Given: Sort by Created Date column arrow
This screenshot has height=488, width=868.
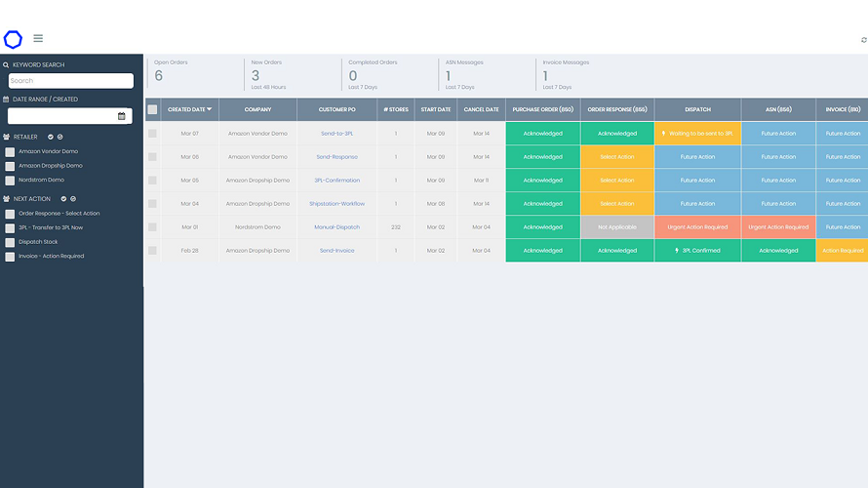Looking at the screenshot, I should 209,109.
